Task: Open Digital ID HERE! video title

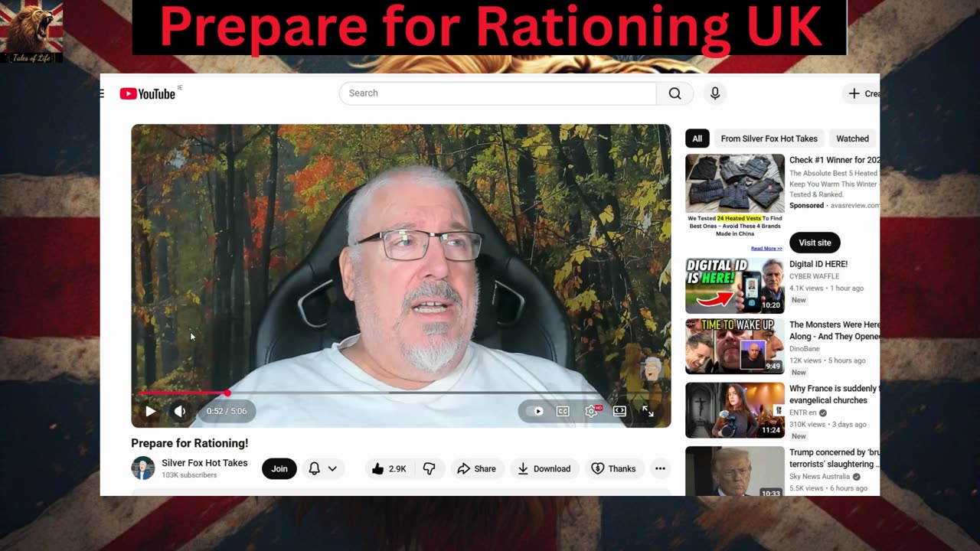Action: [x=818, y=264]
